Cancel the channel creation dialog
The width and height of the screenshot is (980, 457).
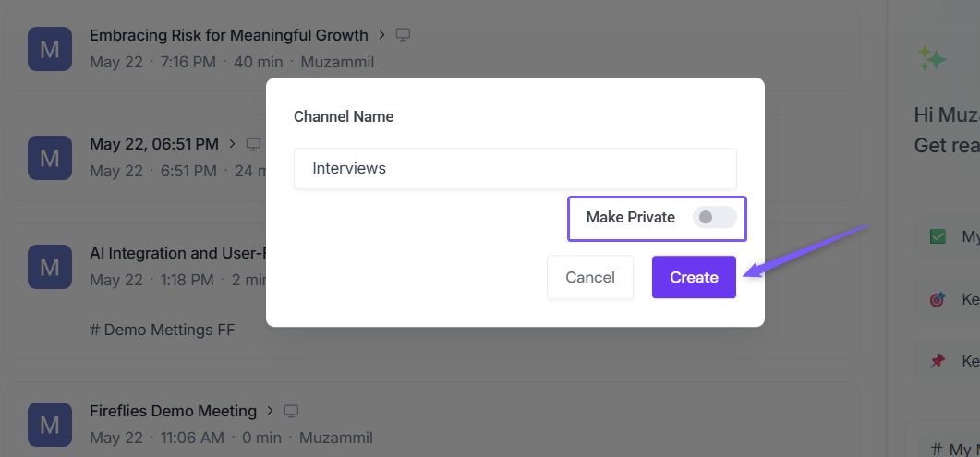click(590, 277)
